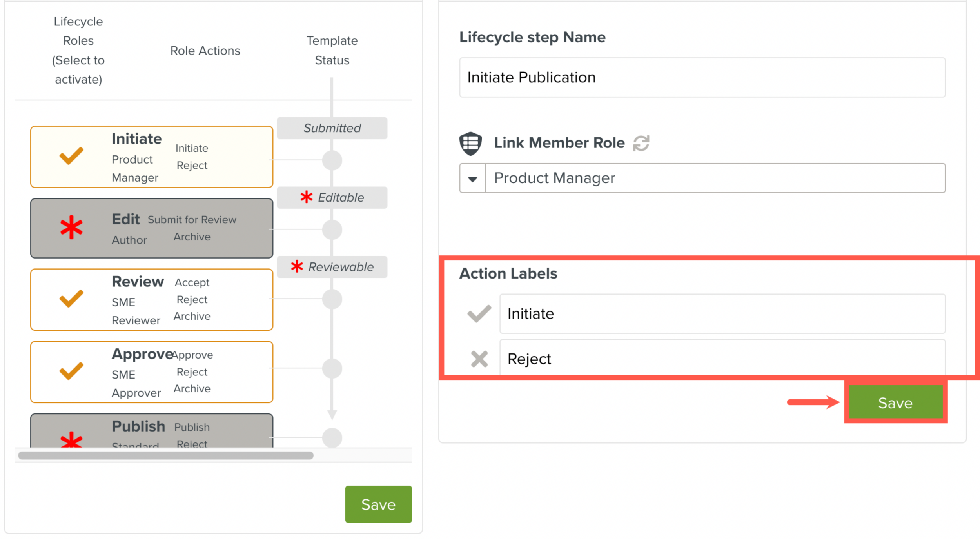Click the red asterisk on the Edit Author step
The width and height of the screenshot is (980, 539).
(71, 228)
